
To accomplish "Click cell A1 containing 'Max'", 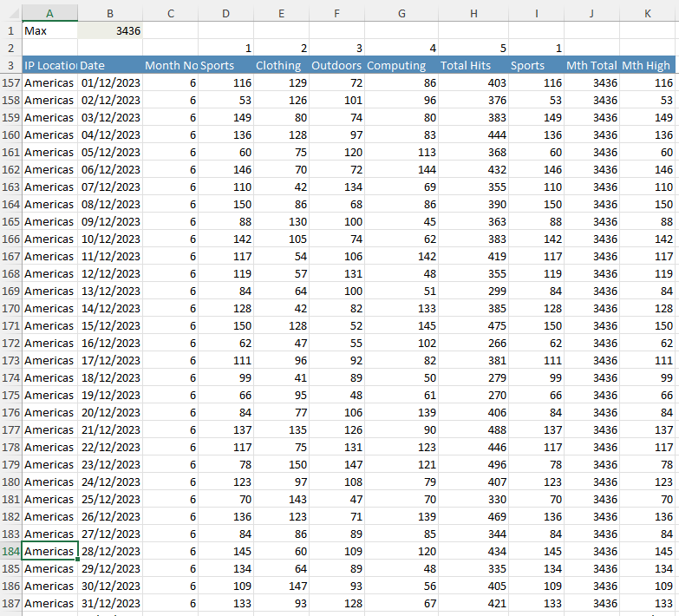I will click(49, 30).
